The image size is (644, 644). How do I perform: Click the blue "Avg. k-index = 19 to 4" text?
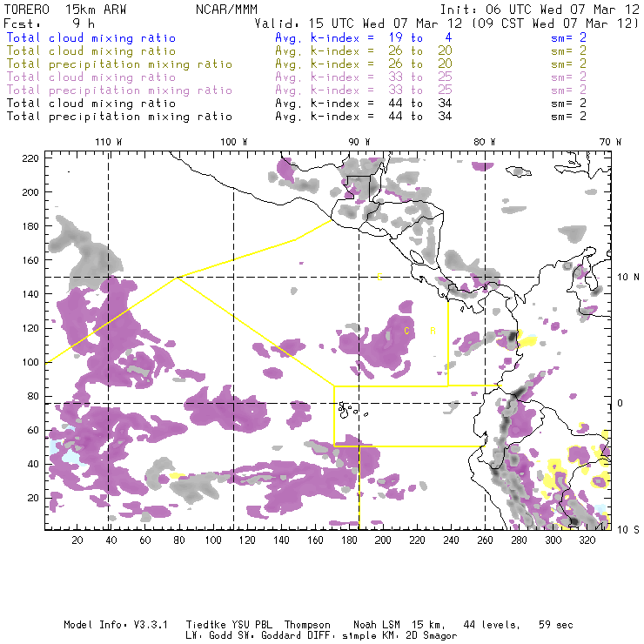click(364, 38)
